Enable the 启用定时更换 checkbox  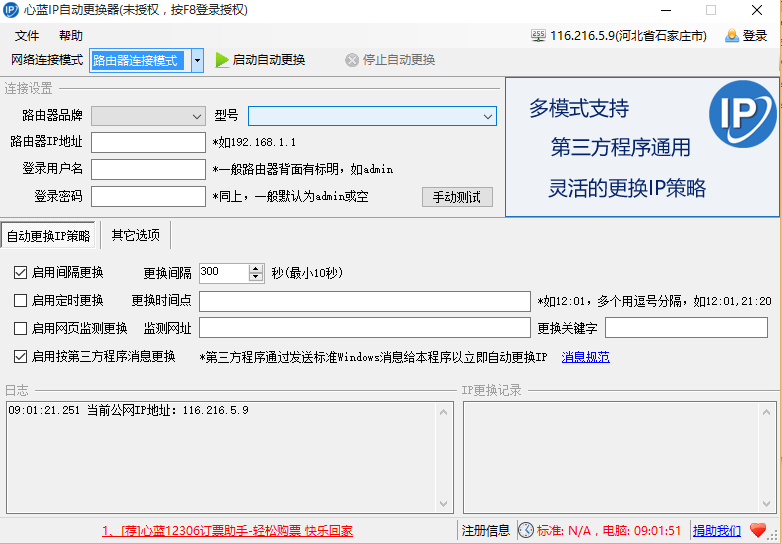click(x=20, y=301)
